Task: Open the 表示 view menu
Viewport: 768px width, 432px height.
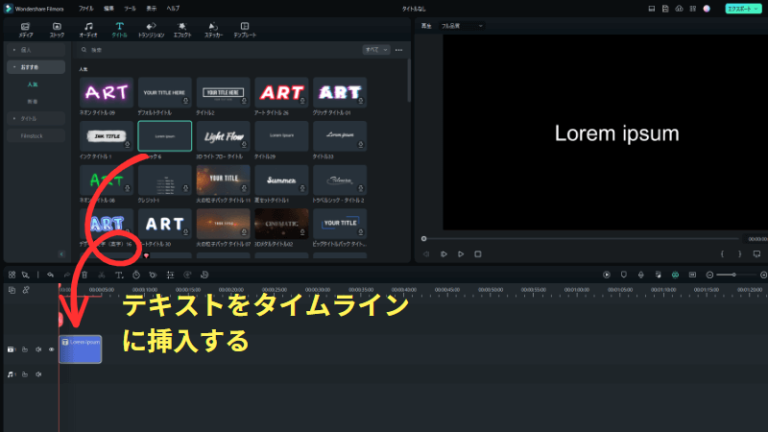Action: point(151,9)
